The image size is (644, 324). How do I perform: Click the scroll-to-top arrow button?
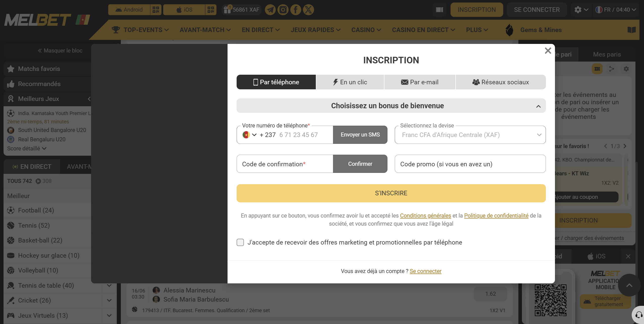(x=629, y=285)
